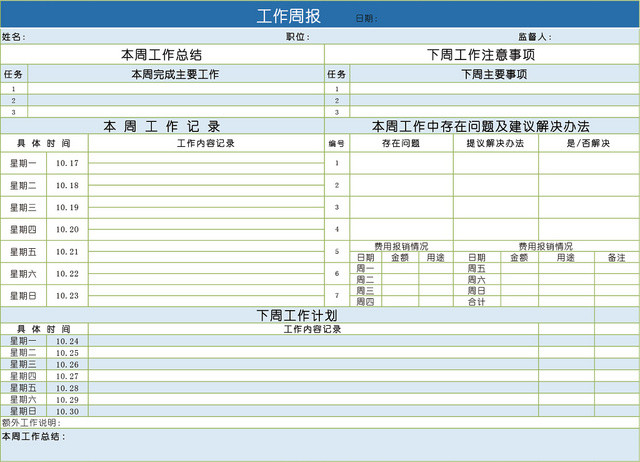Image resolution: width=640 pixels, height=462 pixels.
Task: Click the input cell for task 2 in 下周主要事项
Action: click(494, 100)
